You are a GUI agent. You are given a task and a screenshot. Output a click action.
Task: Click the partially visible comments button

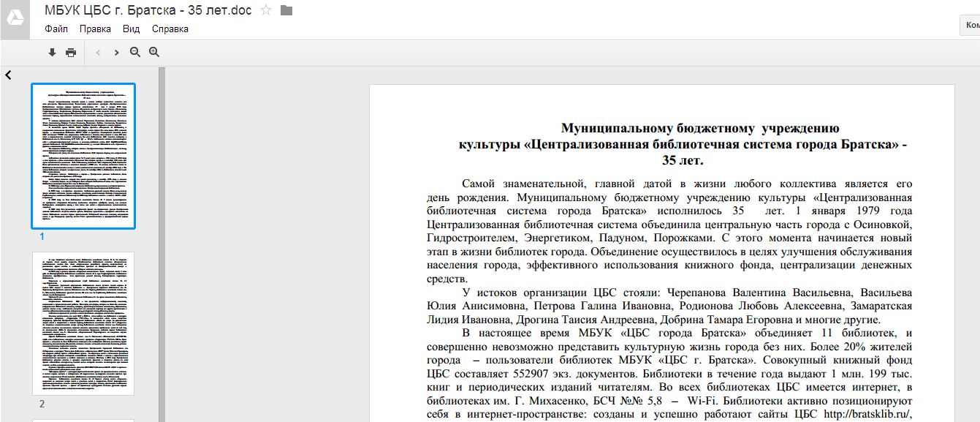coord(970,25)
